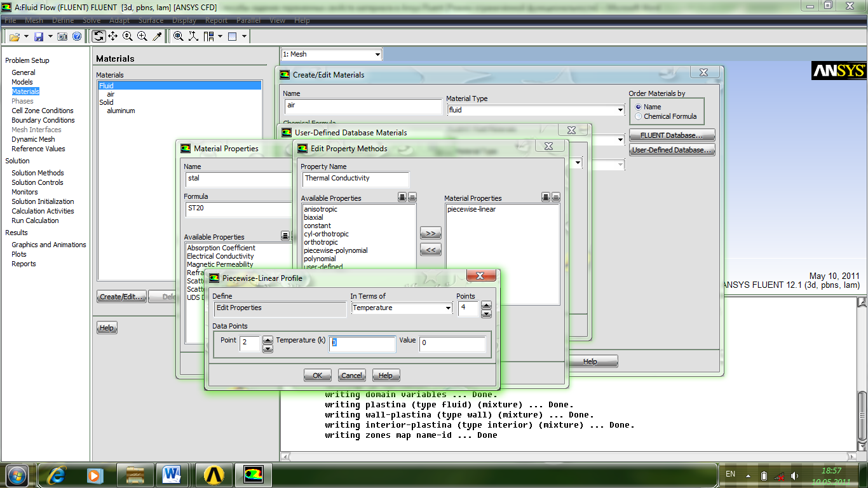Viewport: 868px width, 488px height.
Task: Open the workspace layout dropdown arrow
Action: (220, 37)
